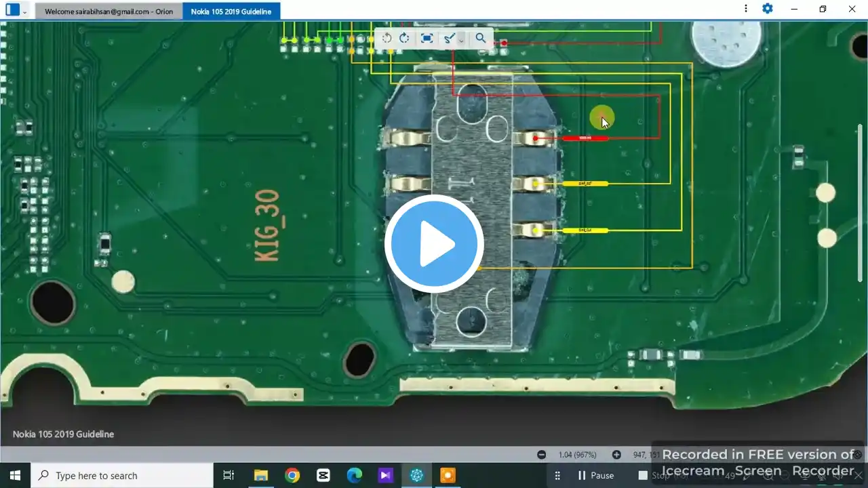The width and height of the screenshot is (868, 488).
Task: Open Google Chrome from the taskbar
Action: pos(292,475)
